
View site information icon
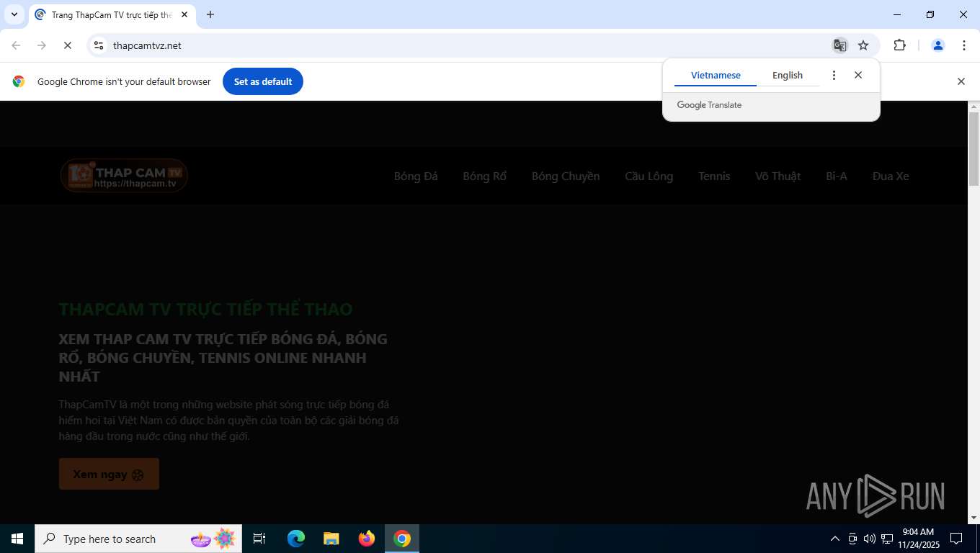point(99,45)
